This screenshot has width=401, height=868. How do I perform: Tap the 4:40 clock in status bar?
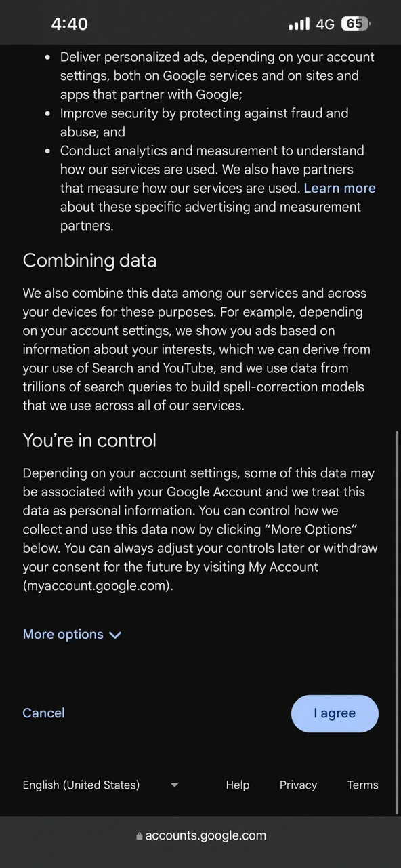pos(69,24)
